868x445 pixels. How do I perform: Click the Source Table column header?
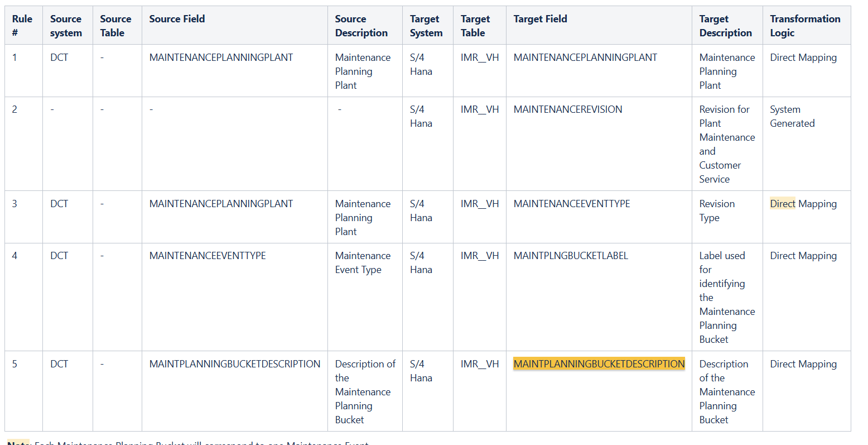[115, 26]
